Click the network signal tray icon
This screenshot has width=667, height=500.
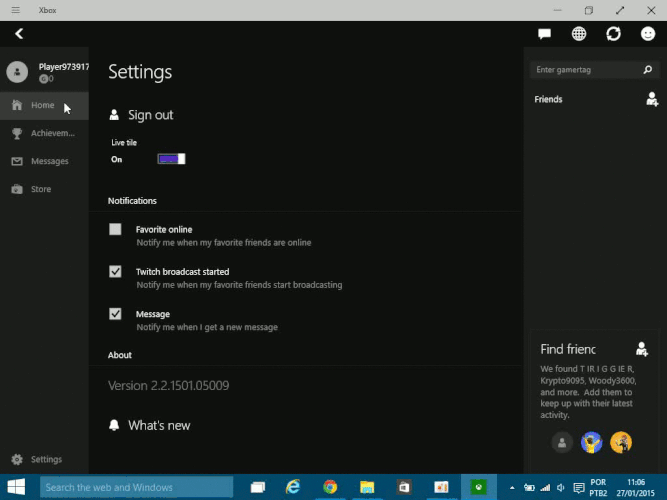545,488
